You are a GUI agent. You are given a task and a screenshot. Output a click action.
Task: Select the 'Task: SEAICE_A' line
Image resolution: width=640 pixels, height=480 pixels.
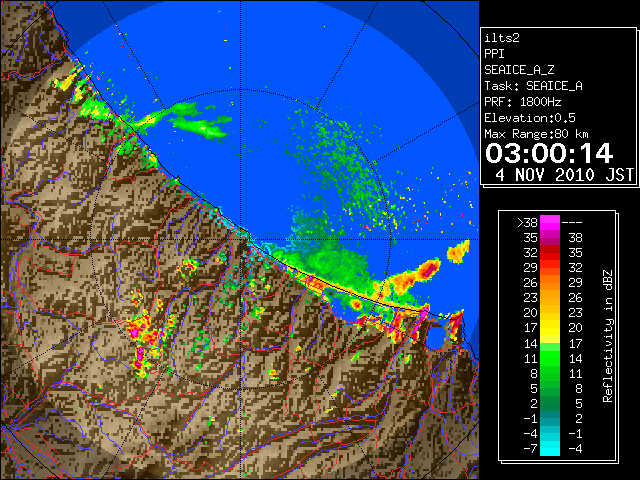(533, 86)
